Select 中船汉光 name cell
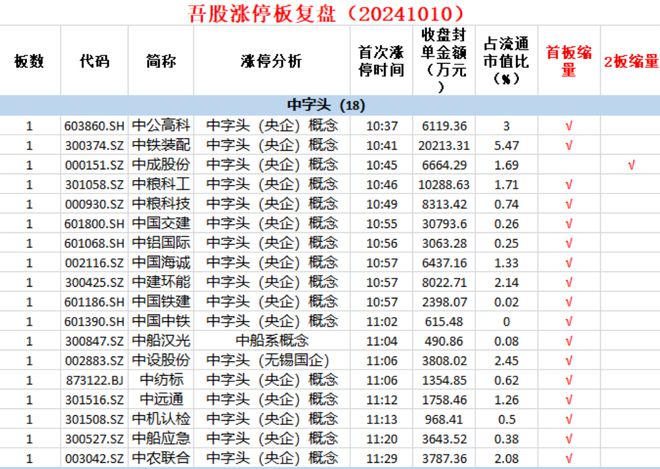The width and height of the screenshot is (660, 469). [x=161, y=341]
